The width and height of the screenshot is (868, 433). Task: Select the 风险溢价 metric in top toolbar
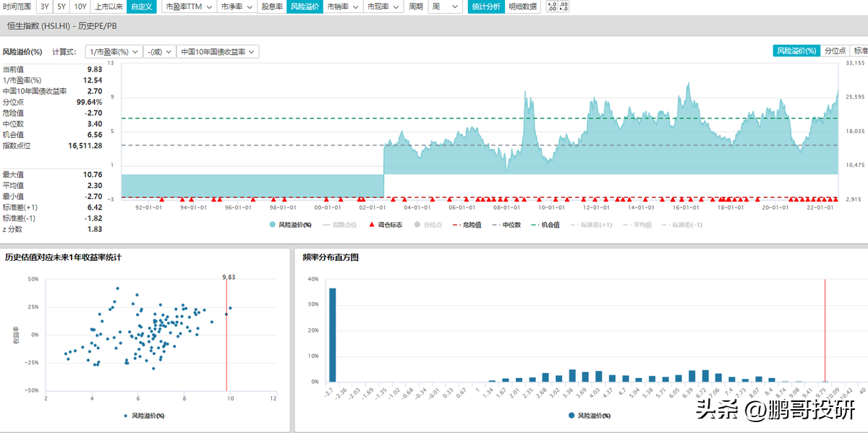305,7
